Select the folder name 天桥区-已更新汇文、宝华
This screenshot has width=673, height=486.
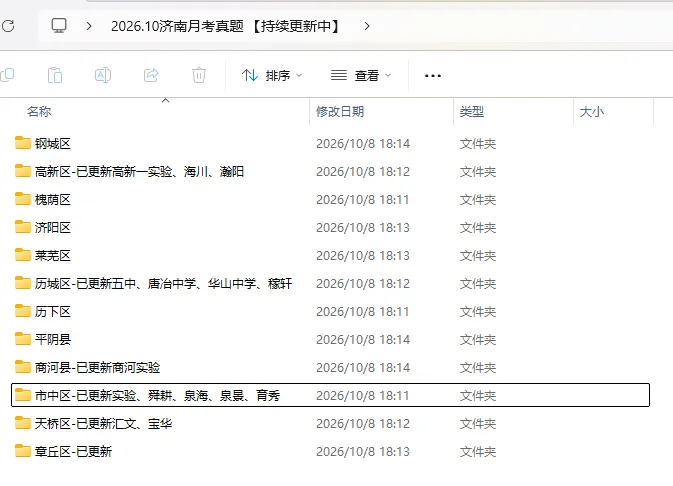coord(103,424)
